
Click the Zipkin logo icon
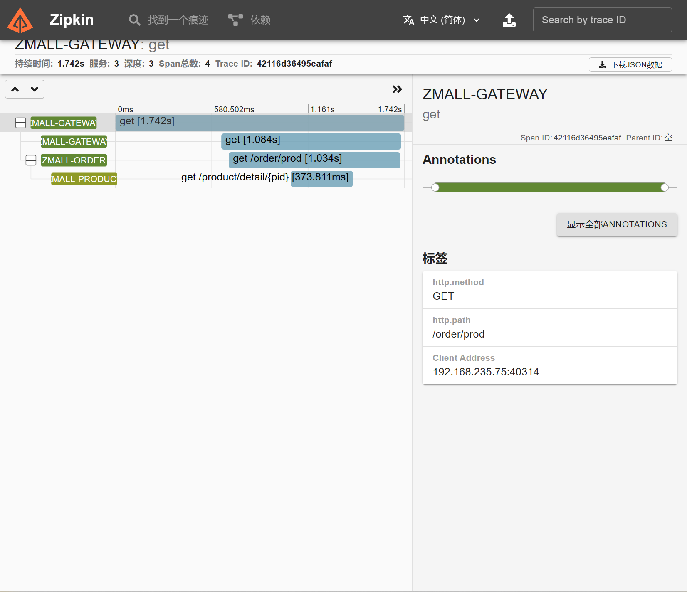point(20,20)
